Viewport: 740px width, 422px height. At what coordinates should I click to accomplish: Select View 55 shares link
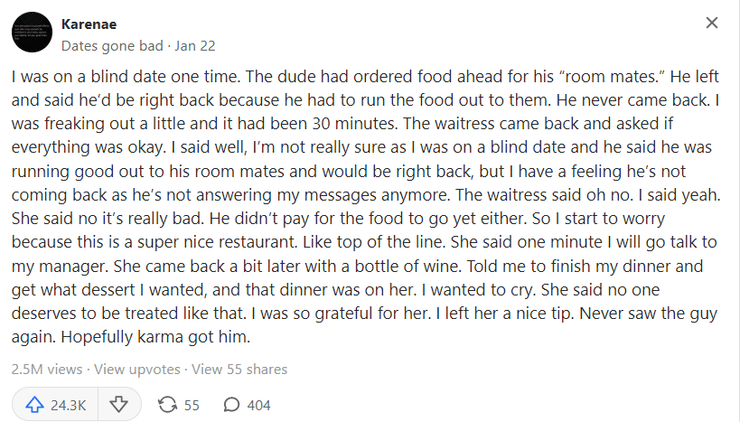(x=239, y=369)
